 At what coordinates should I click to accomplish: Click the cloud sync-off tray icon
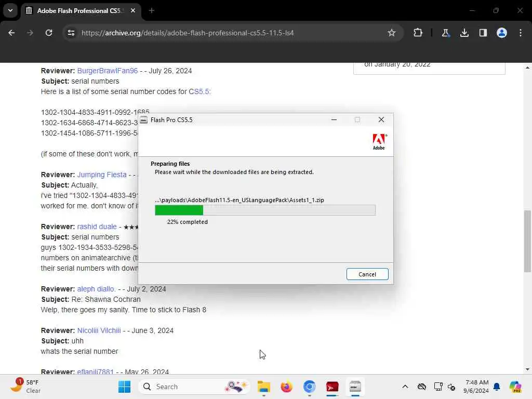(422, 387)
